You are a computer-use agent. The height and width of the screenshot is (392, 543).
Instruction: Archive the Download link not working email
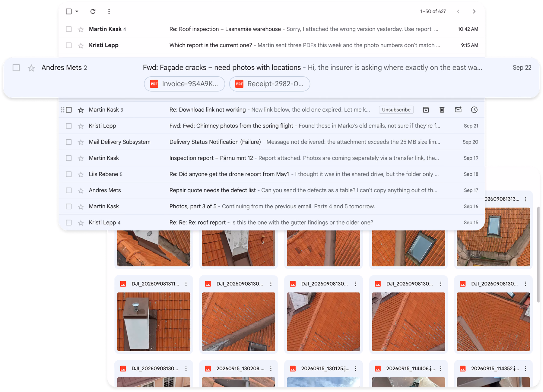(426, 110)
